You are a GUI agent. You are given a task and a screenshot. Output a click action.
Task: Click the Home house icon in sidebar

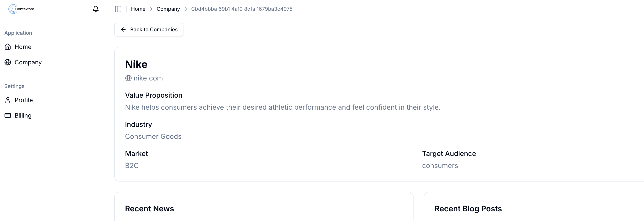[x=8, y=47]
